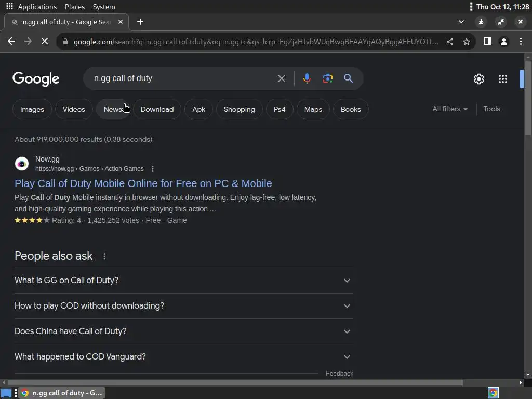Submit search with magnifier icon

(x=348, y=79)
